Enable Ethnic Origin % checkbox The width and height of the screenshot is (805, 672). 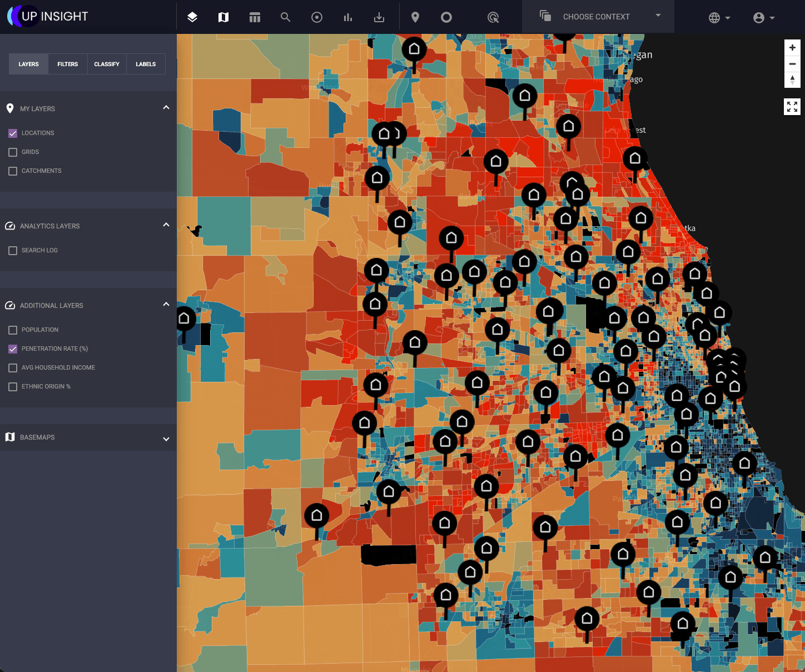[13, 387]
